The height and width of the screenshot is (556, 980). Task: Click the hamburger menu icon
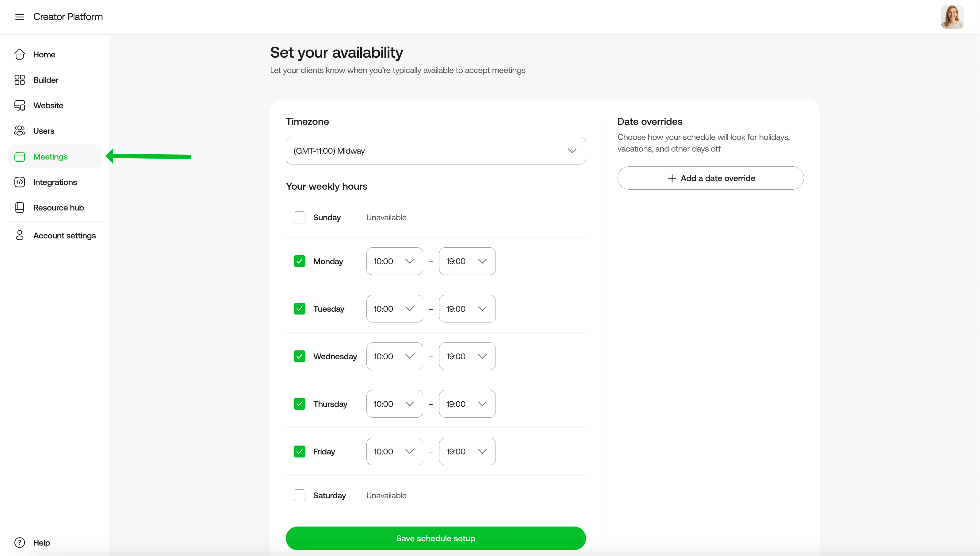coord(20,17)
